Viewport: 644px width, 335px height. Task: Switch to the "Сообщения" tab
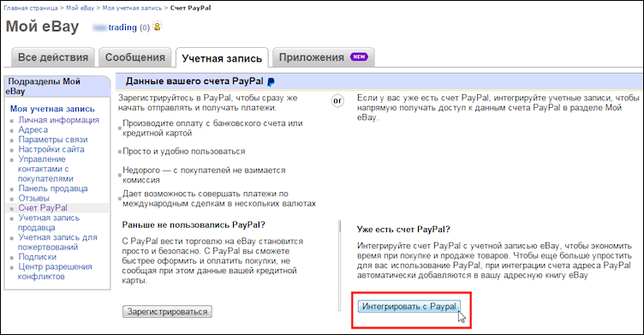[134, 57]
